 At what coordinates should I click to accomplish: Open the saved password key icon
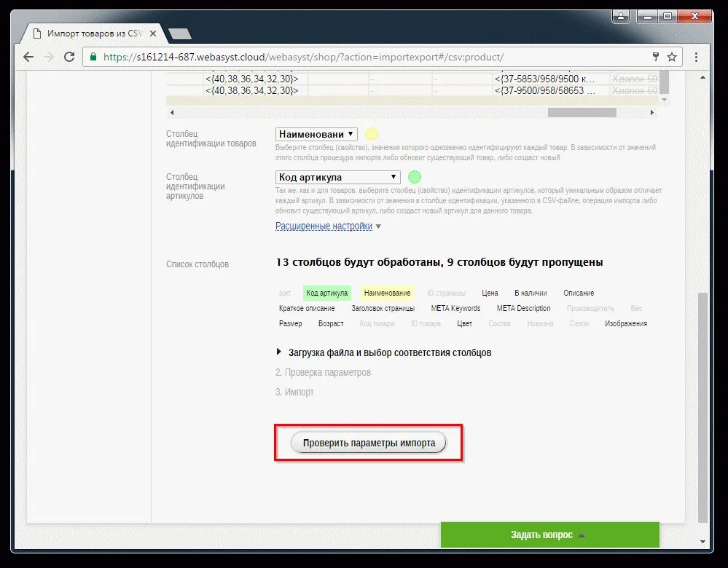coord(656,57)
